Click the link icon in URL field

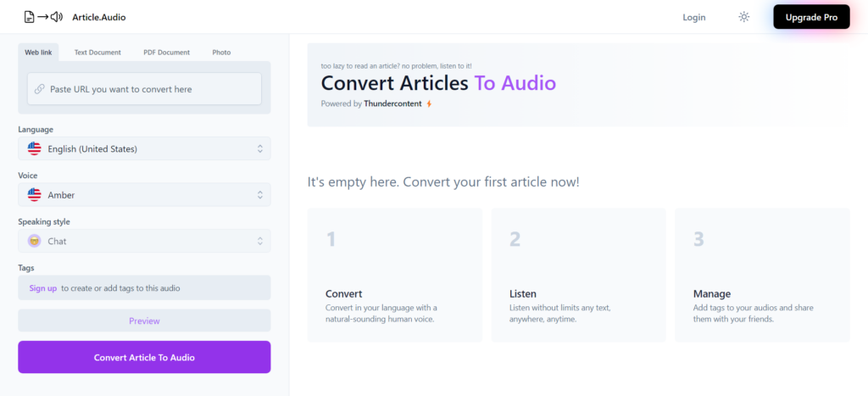point(39,89)
